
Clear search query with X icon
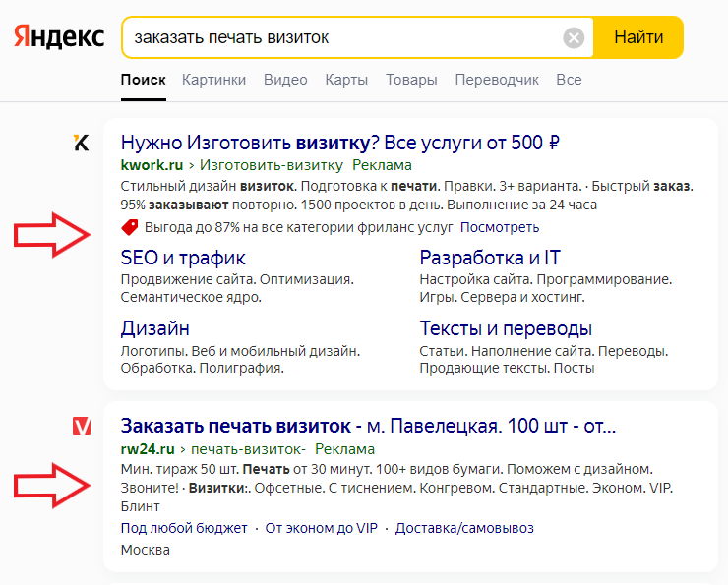click(574, 38)
